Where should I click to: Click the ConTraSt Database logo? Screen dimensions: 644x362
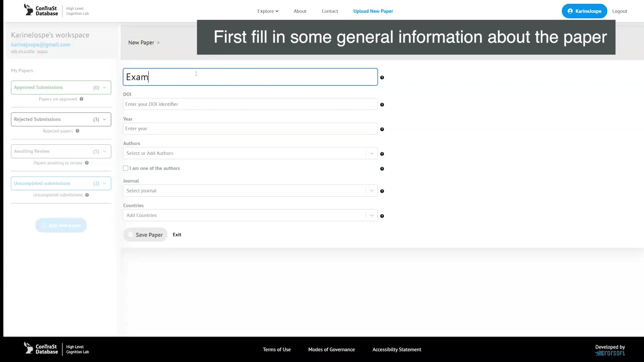point(41,10)
